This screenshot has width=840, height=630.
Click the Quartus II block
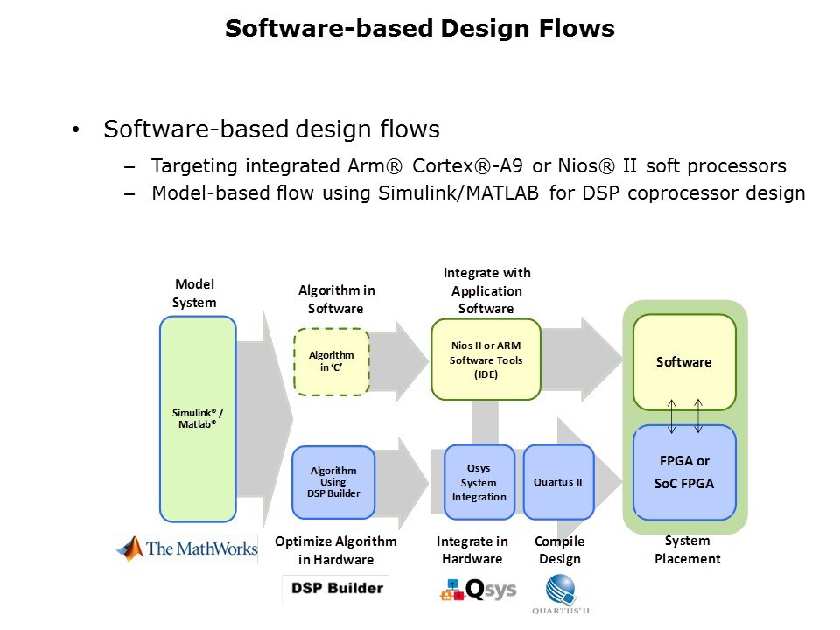(558, 482)
